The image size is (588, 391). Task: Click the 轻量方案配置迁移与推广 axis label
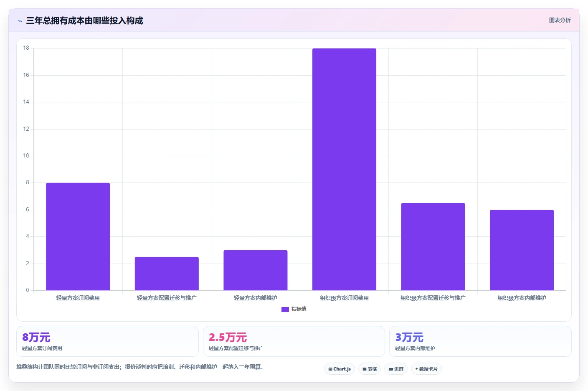coord(167,298)
